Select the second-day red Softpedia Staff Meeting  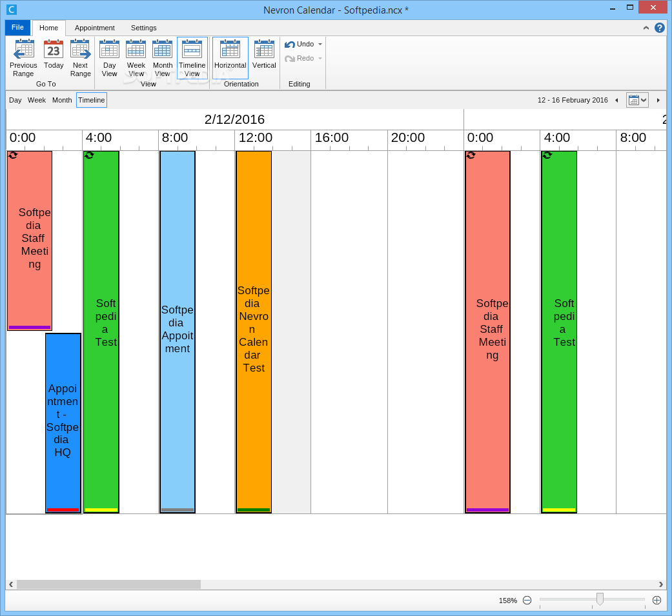coord(488,332)
